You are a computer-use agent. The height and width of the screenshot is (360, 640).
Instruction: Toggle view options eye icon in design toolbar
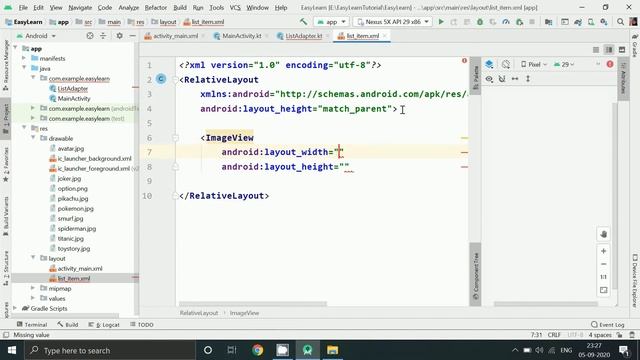pyautogui.click(x=489, y=79)
